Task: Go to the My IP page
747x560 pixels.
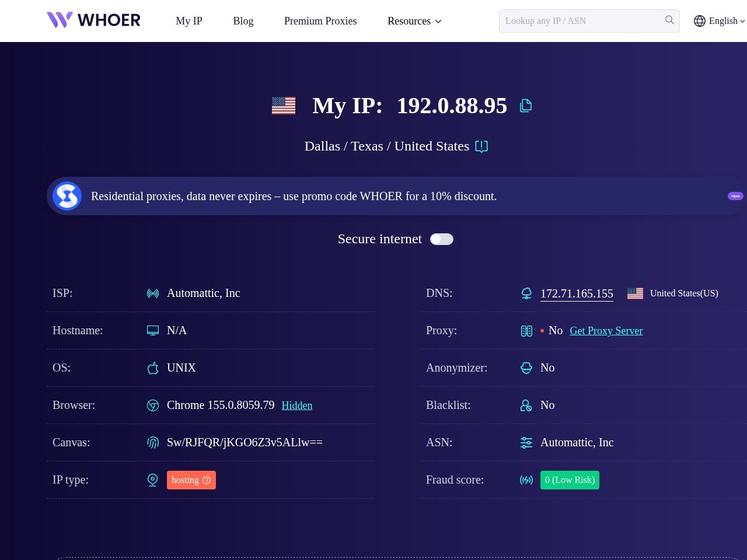Action: click(x=189, y=21)
